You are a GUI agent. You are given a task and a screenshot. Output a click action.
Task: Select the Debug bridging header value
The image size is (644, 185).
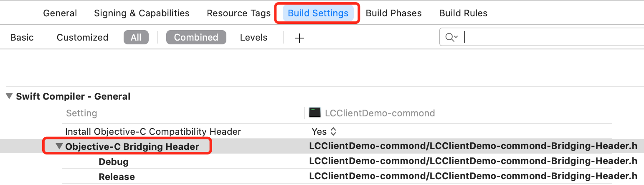pos(473,161)
